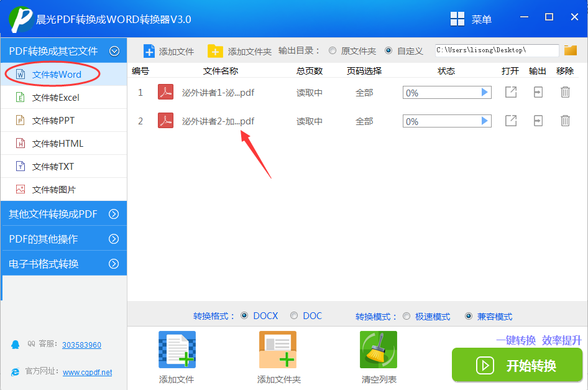
Task: Open website link www.cqpdf.net
Action: pos(88,373)
